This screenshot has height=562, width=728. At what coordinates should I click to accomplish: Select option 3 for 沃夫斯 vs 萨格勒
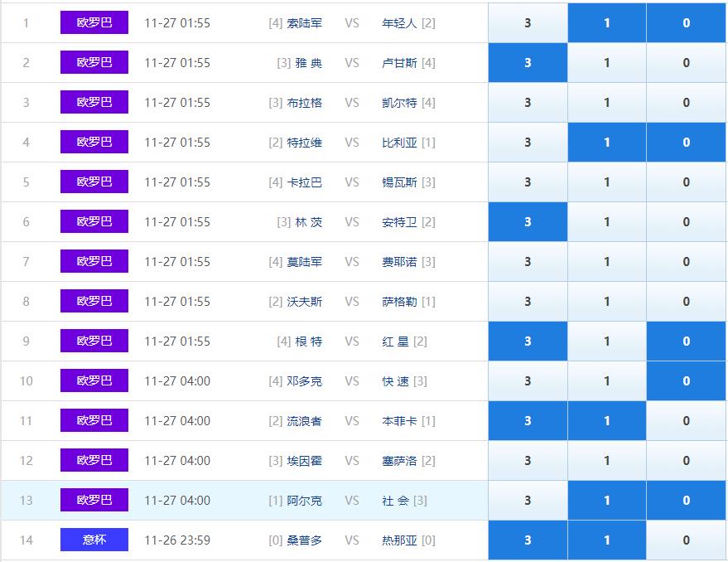tap(528, 302)
